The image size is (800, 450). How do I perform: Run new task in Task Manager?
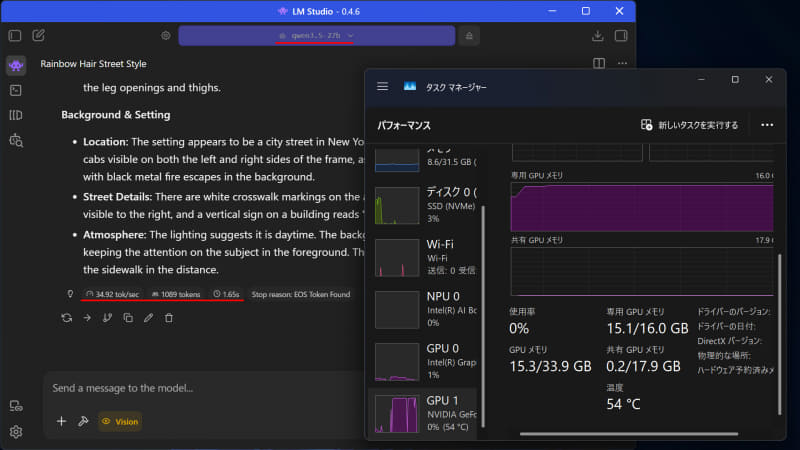tap(690, 125)
